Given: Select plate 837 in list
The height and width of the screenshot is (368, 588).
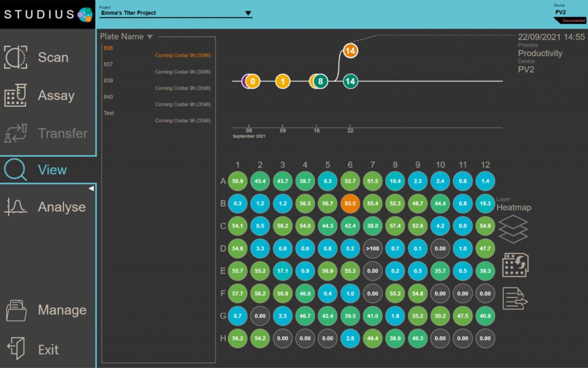Looking at the screenshot, I should (x=108, y=64).
